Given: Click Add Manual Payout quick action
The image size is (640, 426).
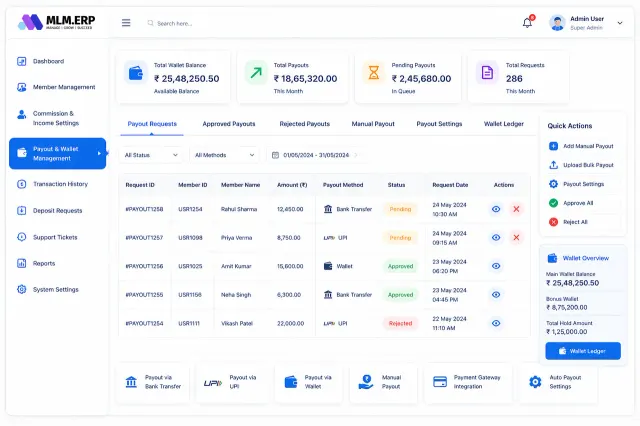Looking at the screenshot, I should (x=581, y=146).
